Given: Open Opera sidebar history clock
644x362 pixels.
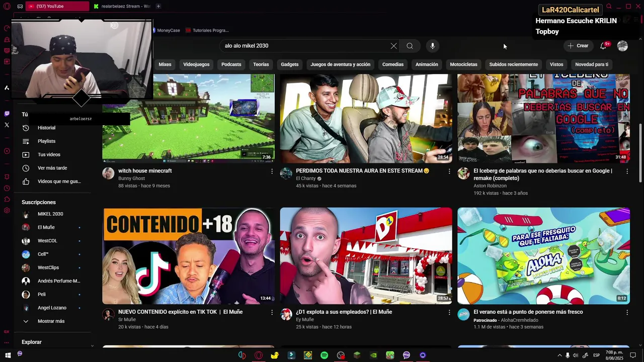Looking at the screenshot, I should pyautogui.click(x=7, y=188).
